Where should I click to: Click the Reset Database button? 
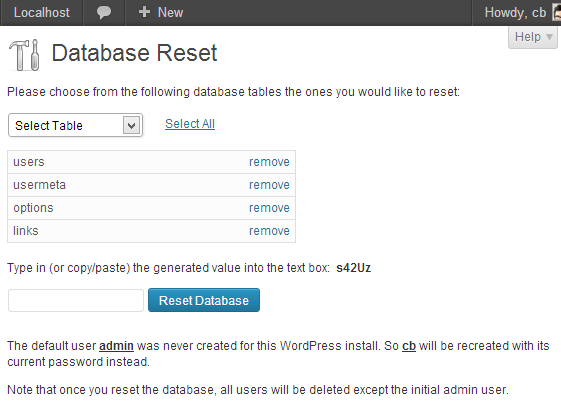pos(204,300)
